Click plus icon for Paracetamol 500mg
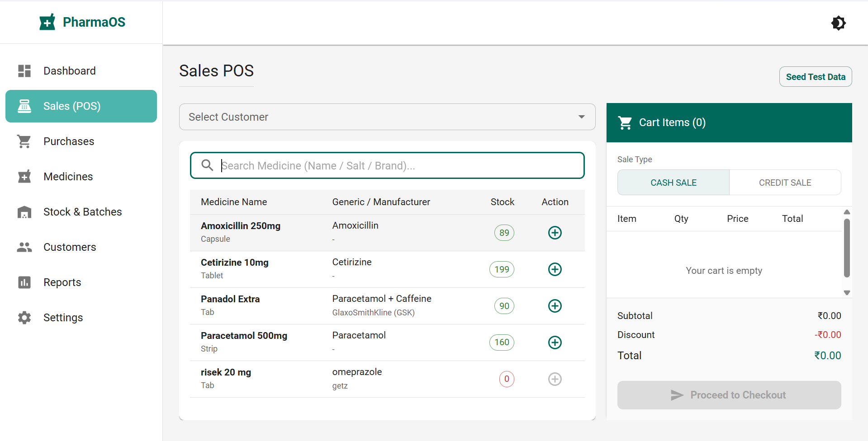The width and height of the screenshot is (868, 441). click(555, 342)
